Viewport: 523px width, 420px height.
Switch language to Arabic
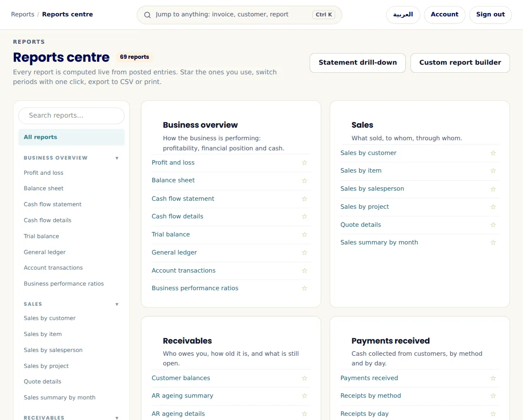pyautogui.click(x=403, y=15)
